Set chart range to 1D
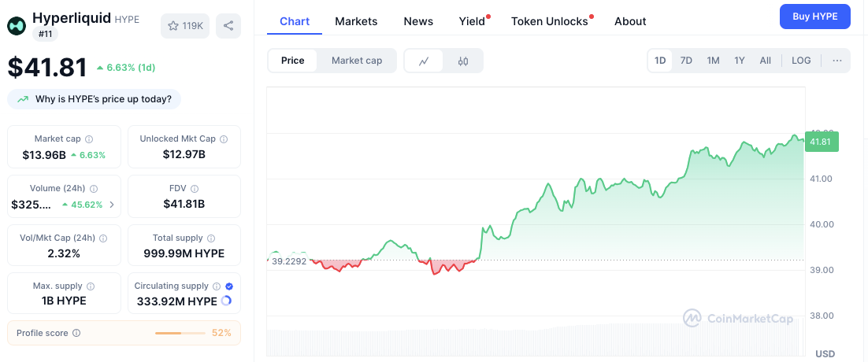 [660, 61]
